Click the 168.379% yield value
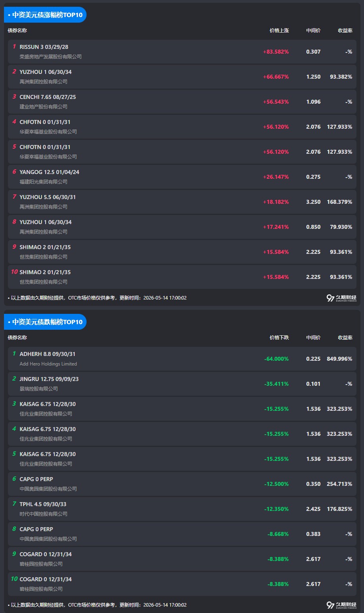 339,202
